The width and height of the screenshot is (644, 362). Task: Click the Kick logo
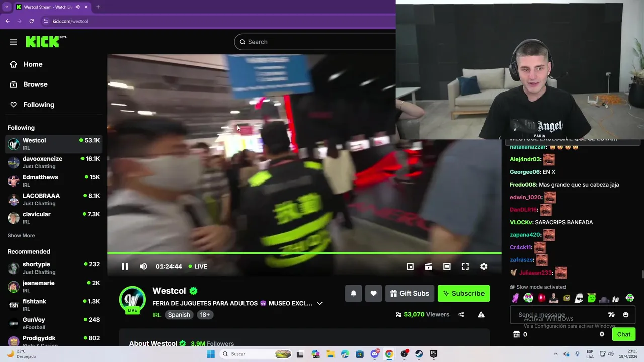pyautogui.click(x=46, y=42)
